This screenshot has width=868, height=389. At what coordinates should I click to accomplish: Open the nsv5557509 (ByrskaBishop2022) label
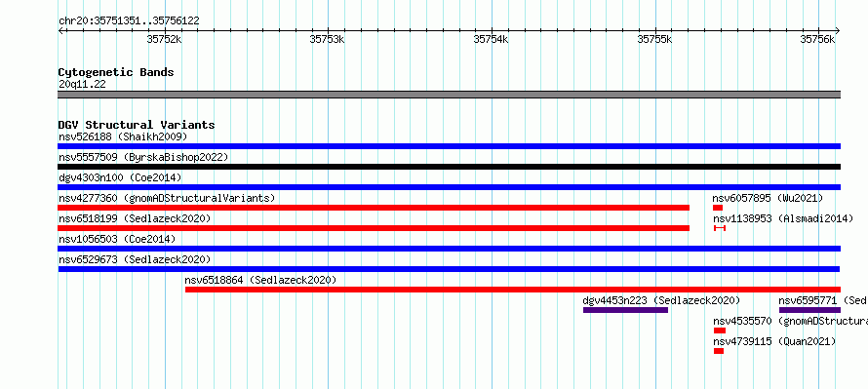[143, 157]
